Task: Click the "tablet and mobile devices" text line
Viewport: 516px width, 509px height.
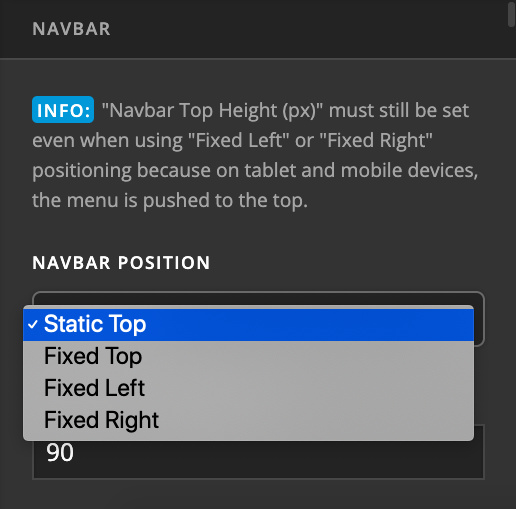Action: click(x=361, y=170)
